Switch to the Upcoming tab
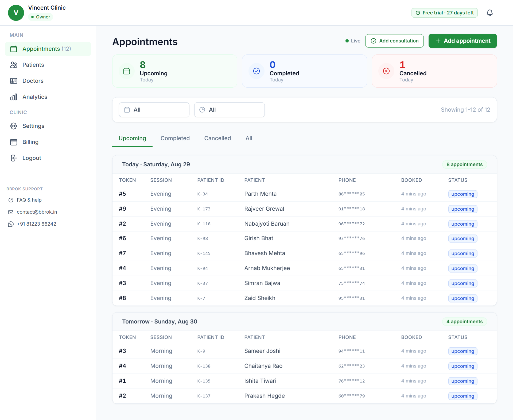This screenshot has height=420, width=513. (x=132, y=138)
